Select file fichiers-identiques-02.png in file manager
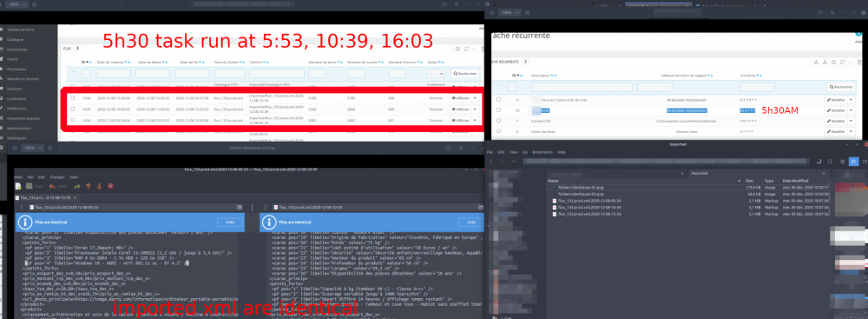 [580, 194]
